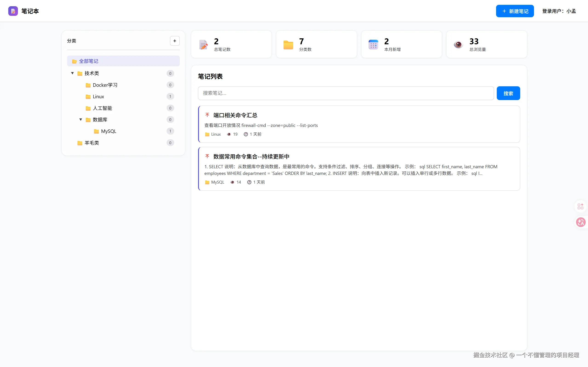Select the 羊毛类 category
The width and height of the screenshot is (588, 367).
tap(92, 143)
